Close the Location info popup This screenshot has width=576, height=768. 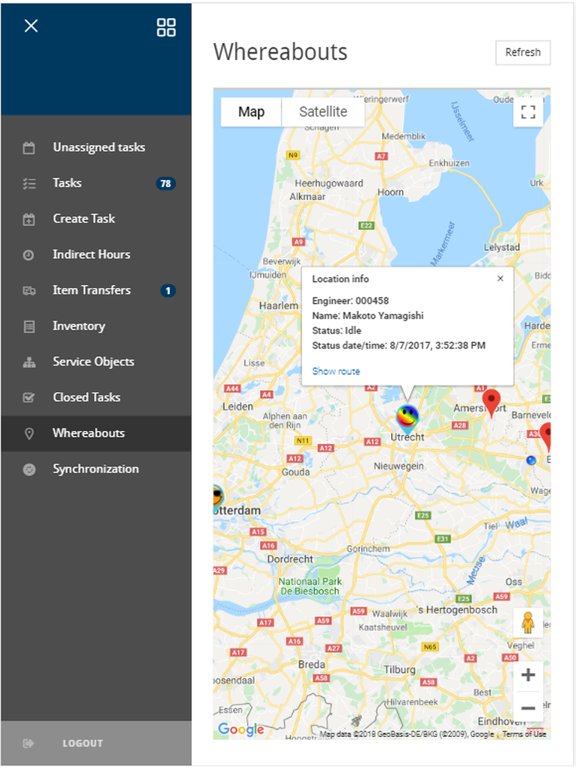pyautogui.click(x=500, y=279)
